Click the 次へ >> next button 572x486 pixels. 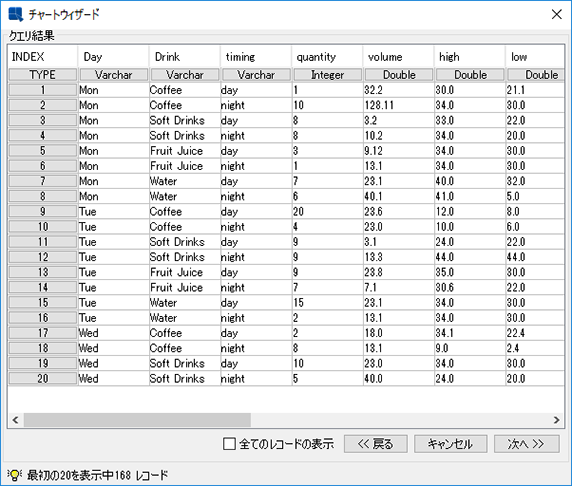click(527, 444)
